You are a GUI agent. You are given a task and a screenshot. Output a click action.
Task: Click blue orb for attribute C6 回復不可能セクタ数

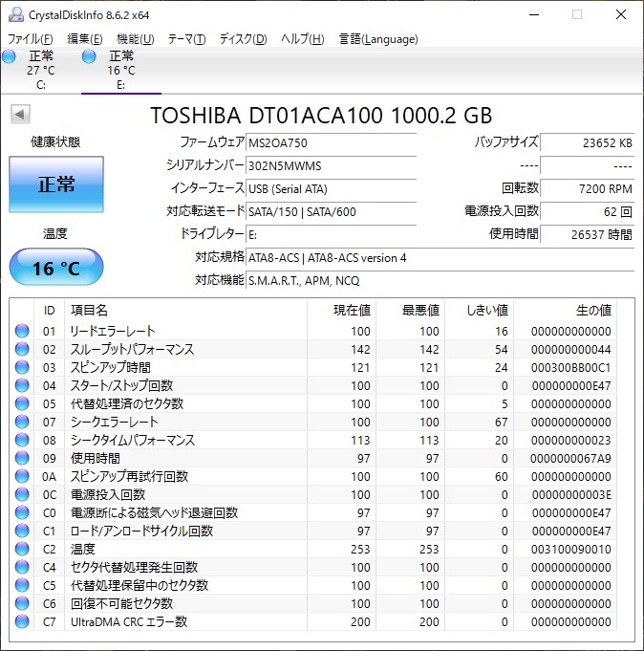22,603
